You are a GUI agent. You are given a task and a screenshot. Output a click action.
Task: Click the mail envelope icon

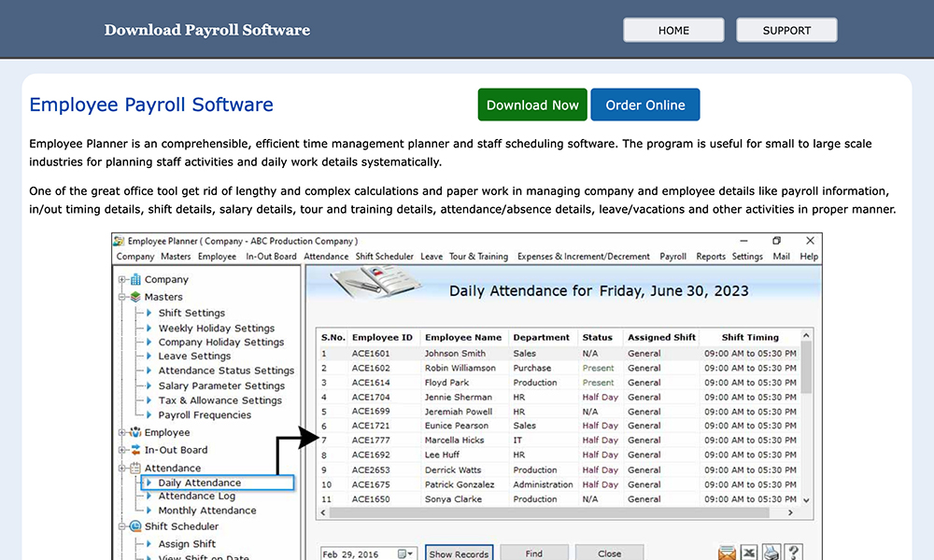pos(728,553)
